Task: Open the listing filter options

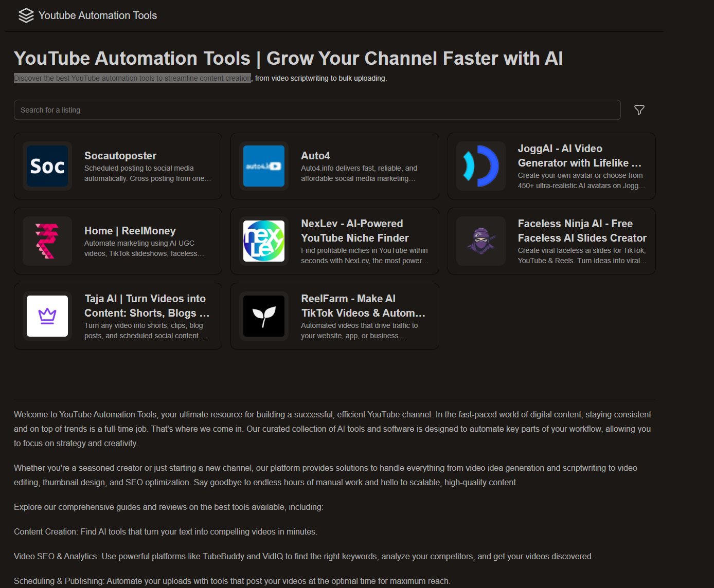Action: pos(639,110)
